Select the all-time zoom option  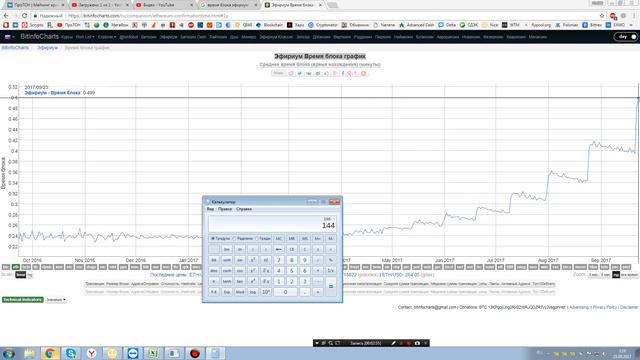pyautogui.click(x=629, y=275)
